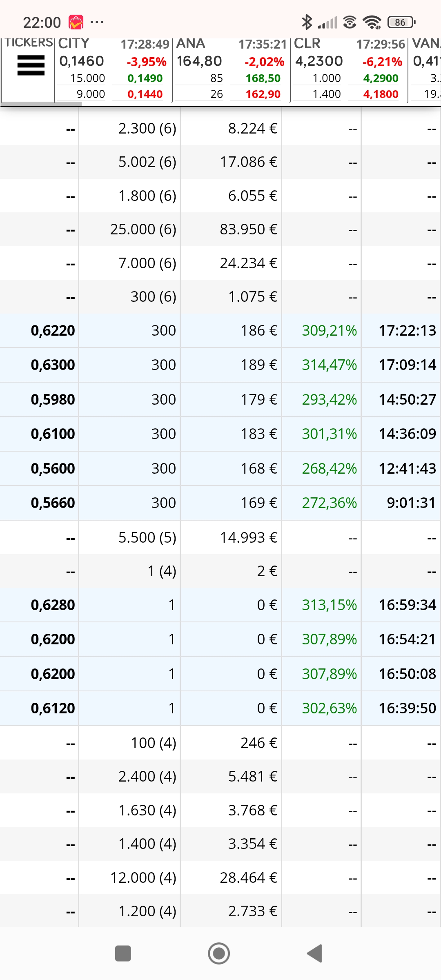Screen dimensions: 441x980
Task: Open the partially visible VAN ticker
Action: point(425,69)
